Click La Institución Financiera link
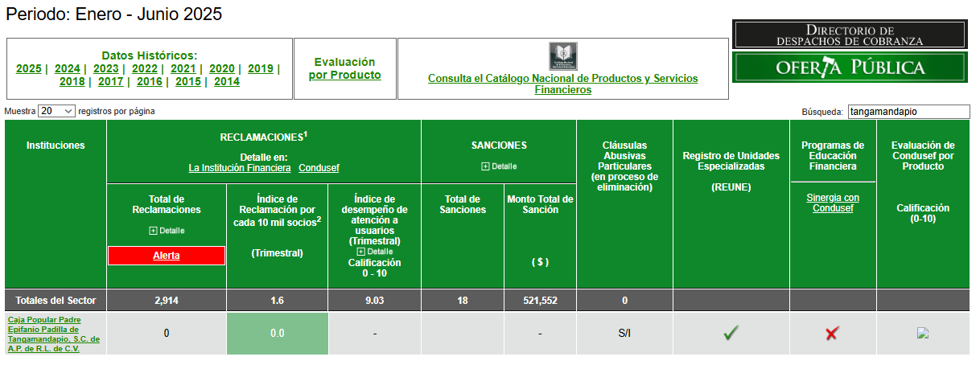 (240, 168)
